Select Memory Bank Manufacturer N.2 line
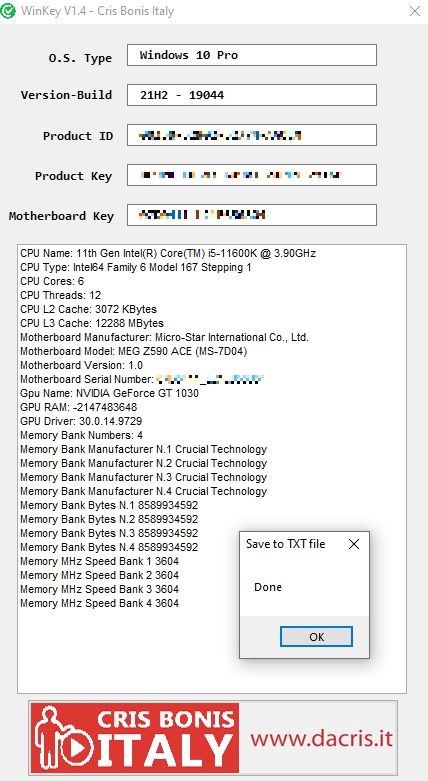Screen dimensions: 428x781 (x=143, y=463)
